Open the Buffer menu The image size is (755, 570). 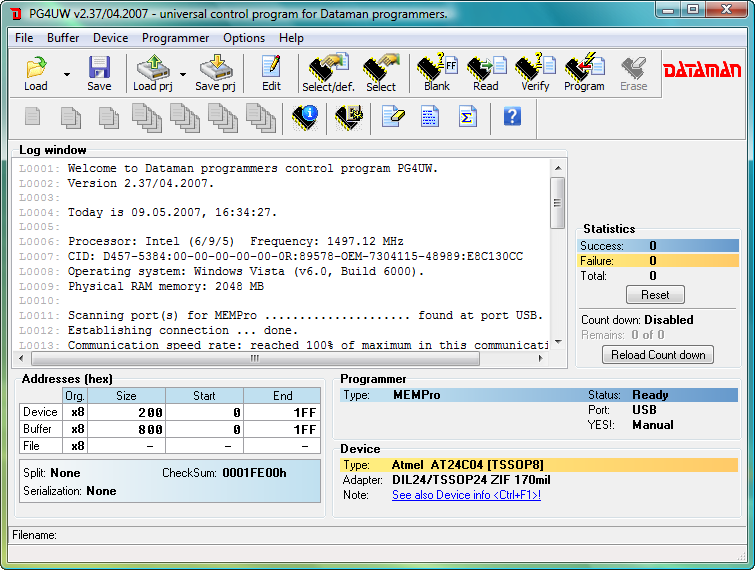pos(63,38)
